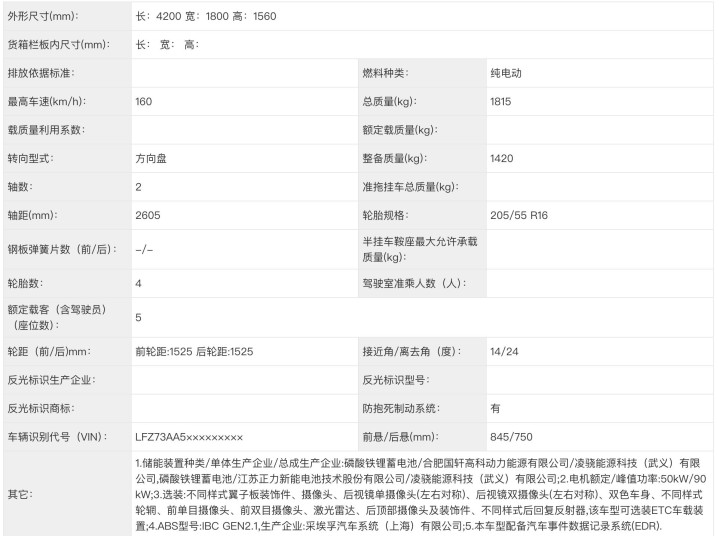Click the 接近角/离去角(度) label

[412, 352]
